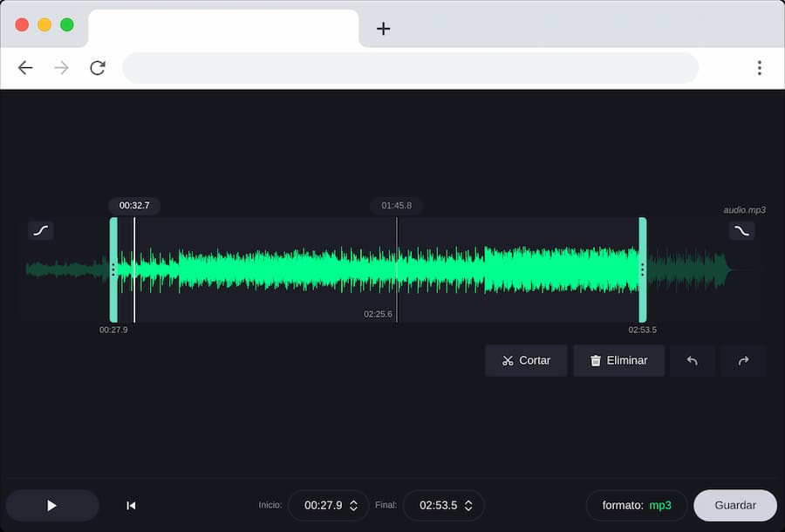
Task: Click the 01:45.8 hover time marker
Action: click(397, 206)
